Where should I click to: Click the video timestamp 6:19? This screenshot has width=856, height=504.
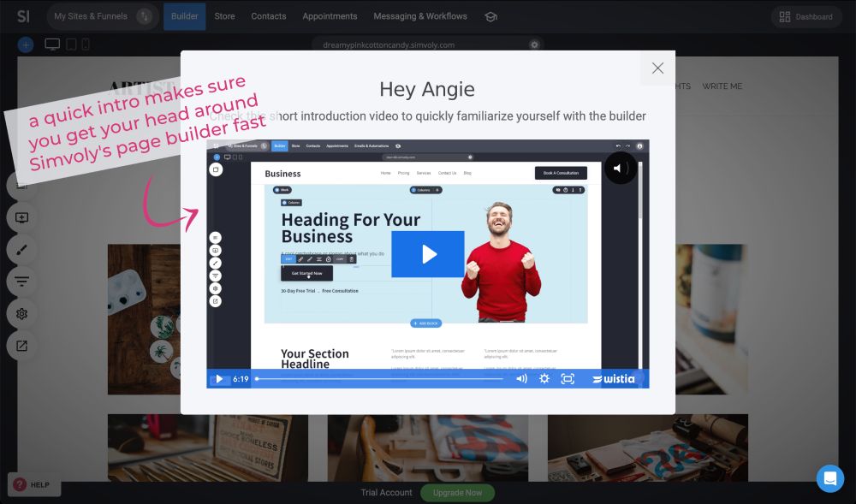pos(241,378)
